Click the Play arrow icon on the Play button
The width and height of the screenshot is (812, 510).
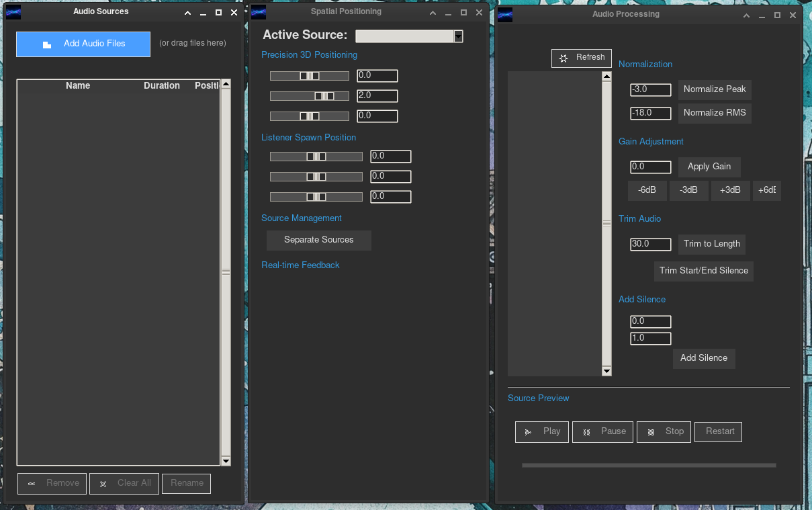529,431
